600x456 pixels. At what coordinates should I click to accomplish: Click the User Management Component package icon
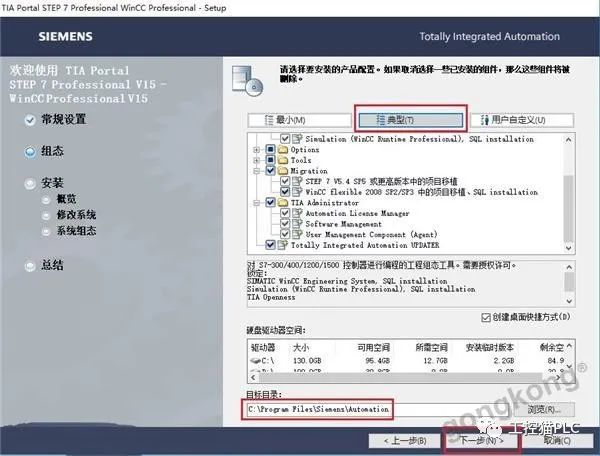297,234
